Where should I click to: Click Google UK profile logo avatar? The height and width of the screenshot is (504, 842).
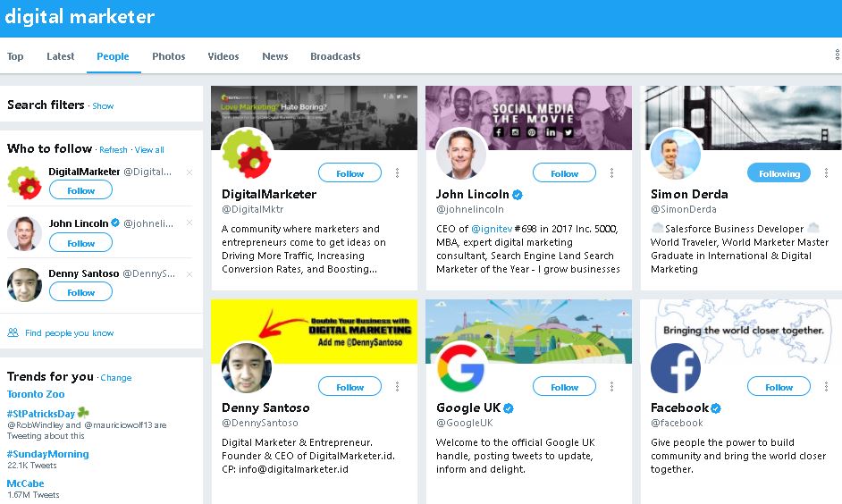click(460, 367)
